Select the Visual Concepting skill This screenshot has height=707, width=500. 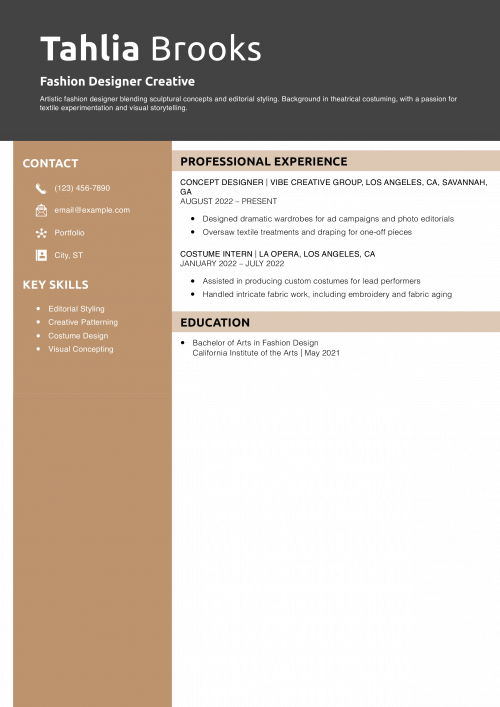[81, 349]
